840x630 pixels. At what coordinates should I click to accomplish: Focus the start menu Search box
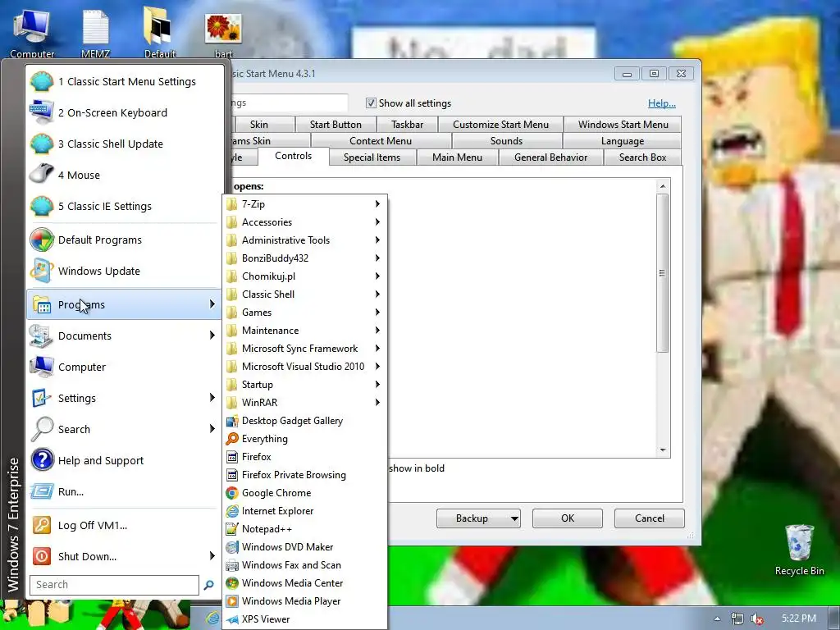click(114, 585)
